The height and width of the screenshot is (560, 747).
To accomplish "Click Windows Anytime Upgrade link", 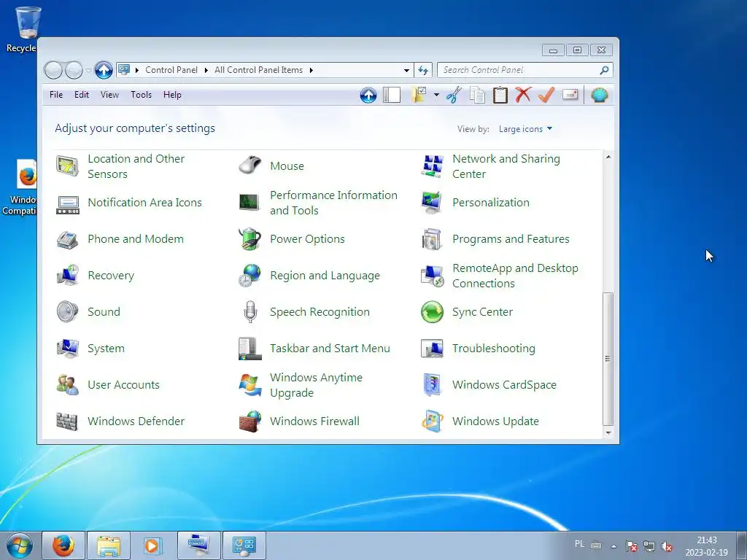I will (x=317, y=385).
